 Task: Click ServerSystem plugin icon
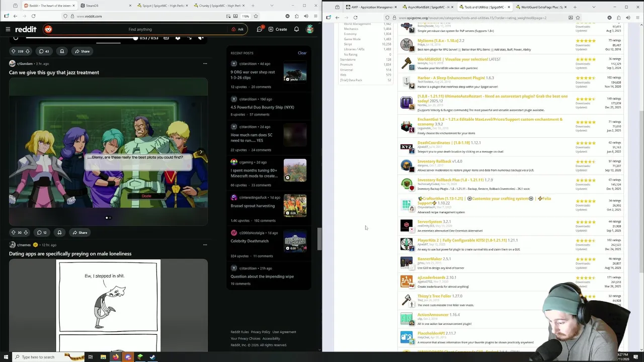(407, 225)
